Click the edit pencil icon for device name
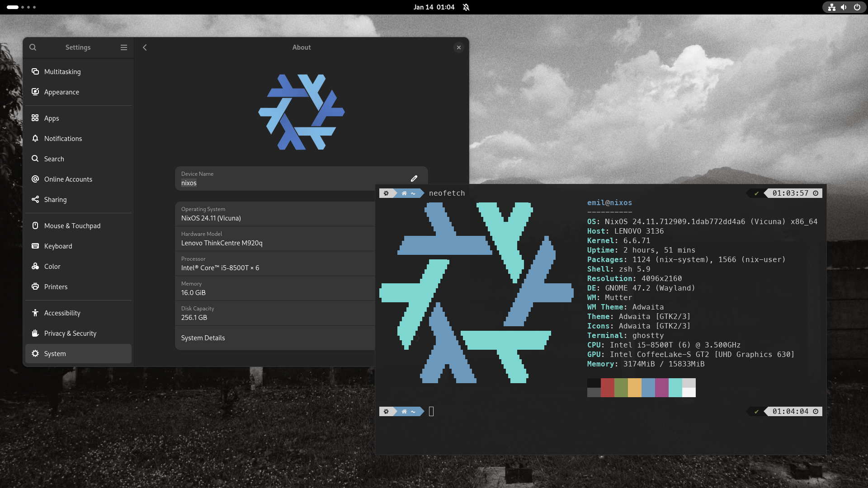The height and width of the screenshot is (488, 868). point(414,178)
